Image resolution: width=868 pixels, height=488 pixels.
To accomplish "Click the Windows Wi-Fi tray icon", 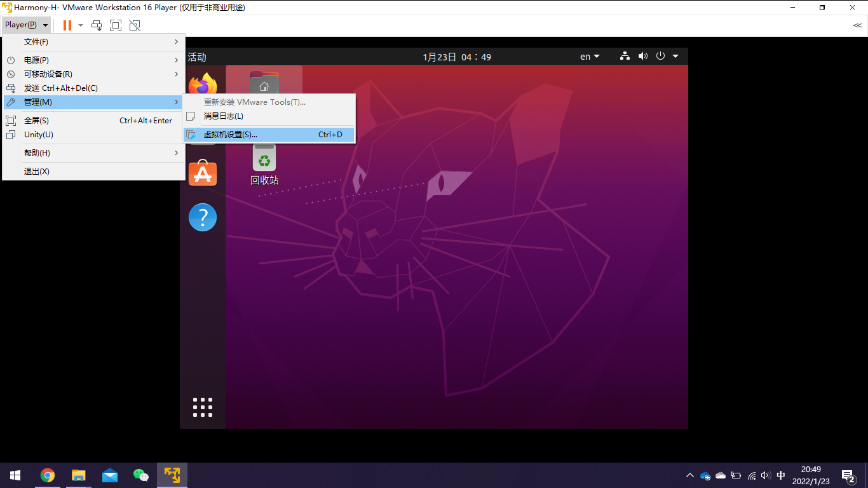I will (x=752, y=475).
